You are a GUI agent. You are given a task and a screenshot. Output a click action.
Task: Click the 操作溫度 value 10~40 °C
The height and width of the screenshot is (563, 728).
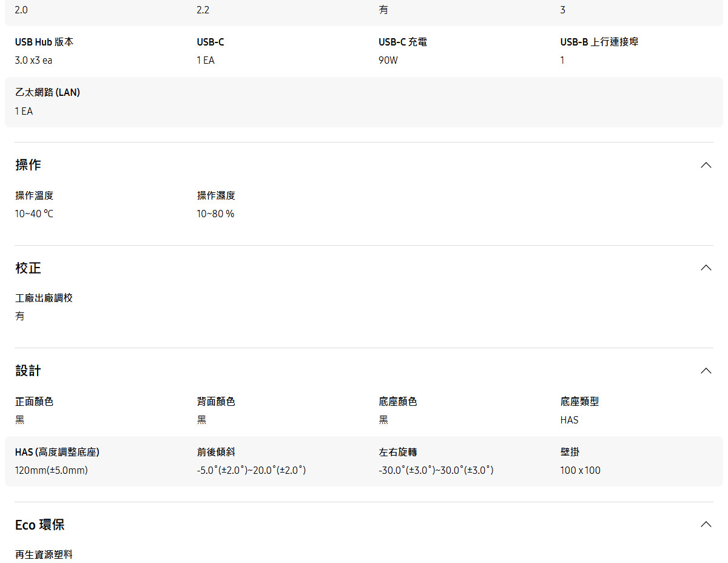(34, 214)
